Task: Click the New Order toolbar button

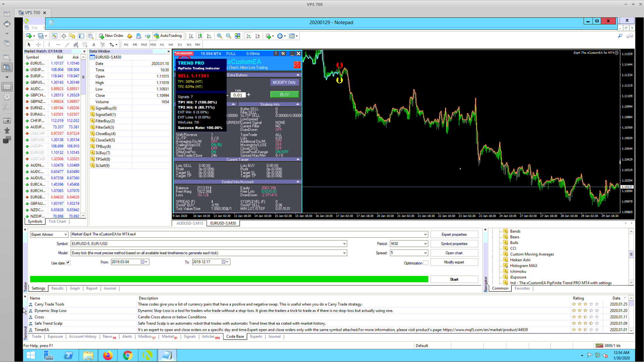Action: 111,36
